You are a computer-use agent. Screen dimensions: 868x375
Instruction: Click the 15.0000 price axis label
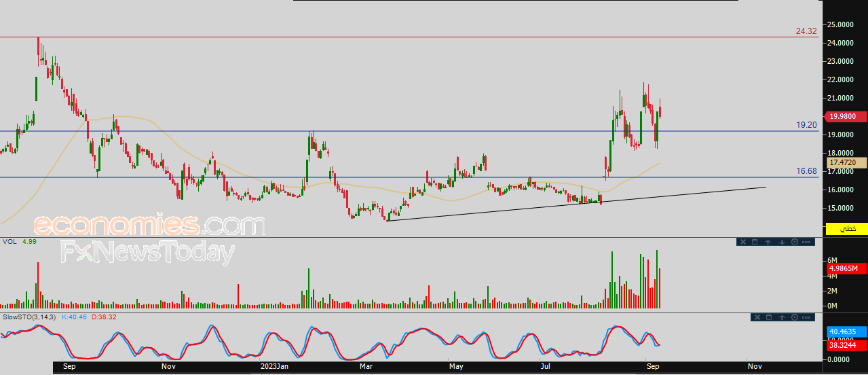[842, 208]
